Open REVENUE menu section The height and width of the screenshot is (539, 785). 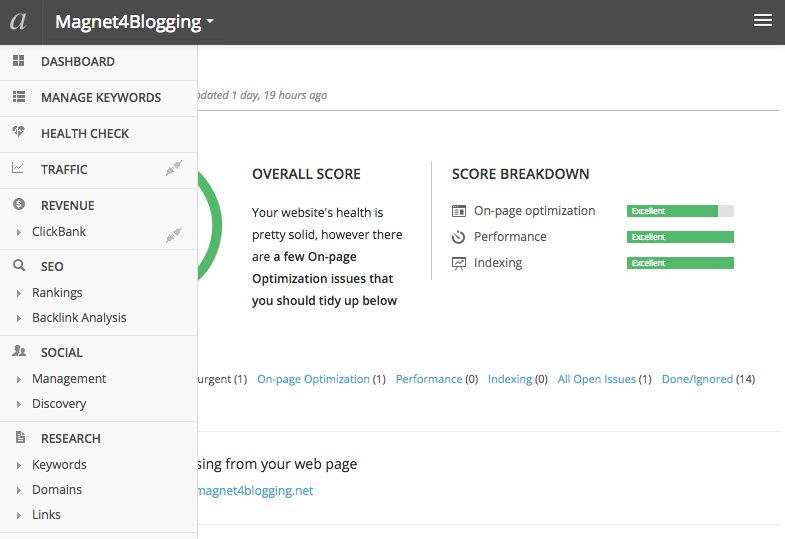click(x=68, y=206)
